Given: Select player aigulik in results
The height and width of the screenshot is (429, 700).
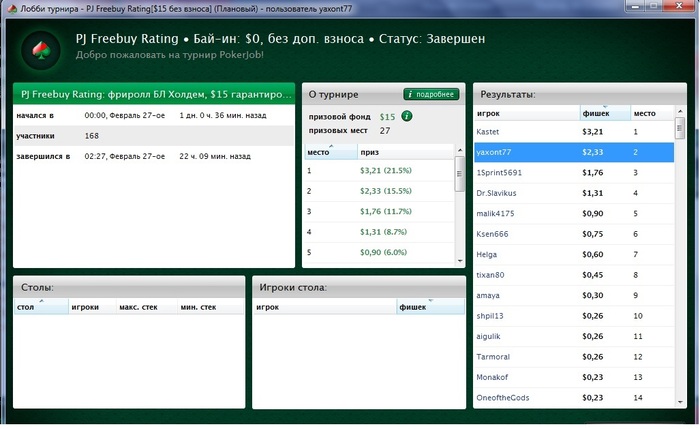Looking at the screenshot, I should [x=574, y=337].
